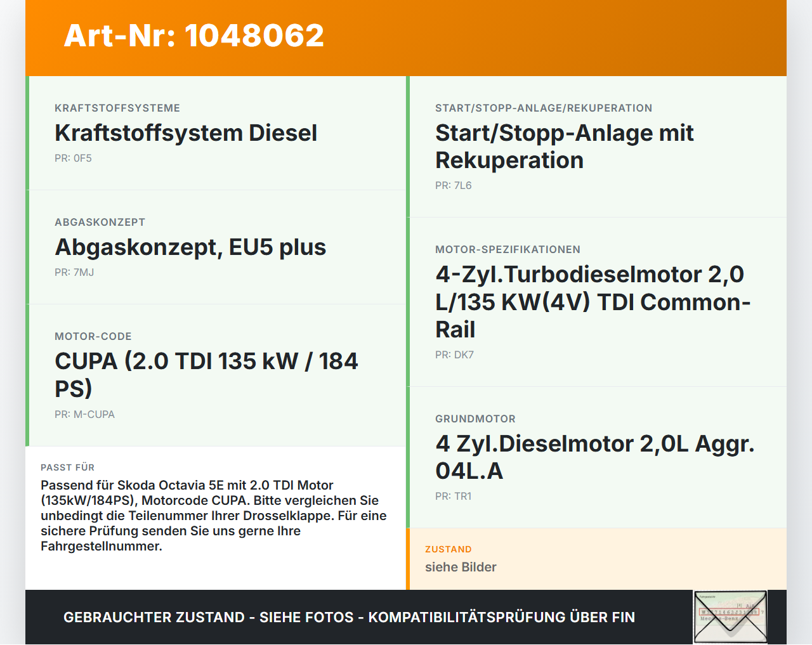Click the envelope icon with the vehicle ID card
The width and height of the screenshot is (812, 645).
[x=731, y=617]
